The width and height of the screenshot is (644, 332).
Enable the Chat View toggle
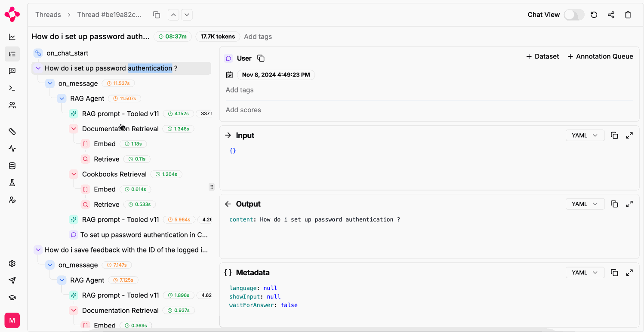coord(574,14)
